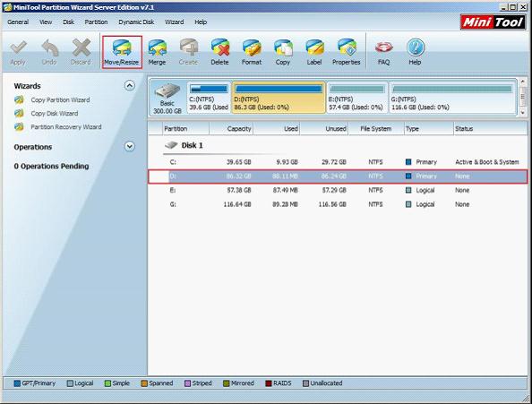Launch Partition Recovery Wizard link
This screenshot has height=404, width=532.
[66, 127]
